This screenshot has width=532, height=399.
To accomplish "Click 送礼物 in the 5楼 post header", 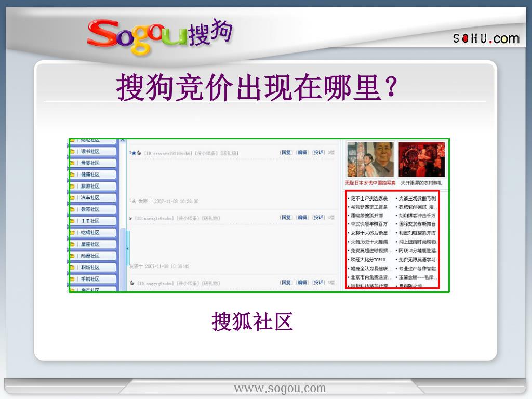I will [211, 283].
